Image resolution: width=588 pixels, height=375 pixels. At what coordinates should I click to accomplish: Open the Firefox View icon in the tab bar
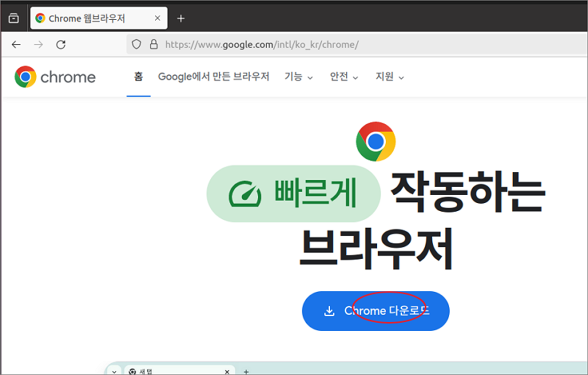(14, 18)
